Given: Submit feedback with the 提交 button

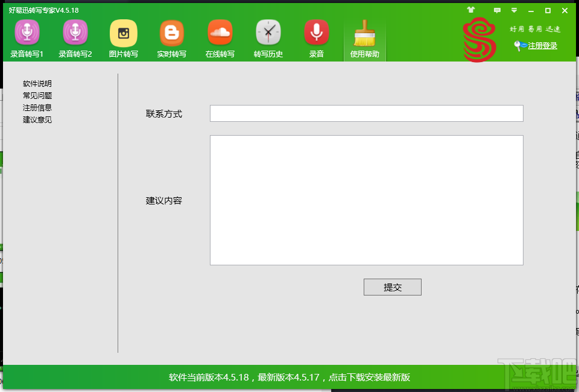Looking at the screenshot, I should (x=392, y=286).
